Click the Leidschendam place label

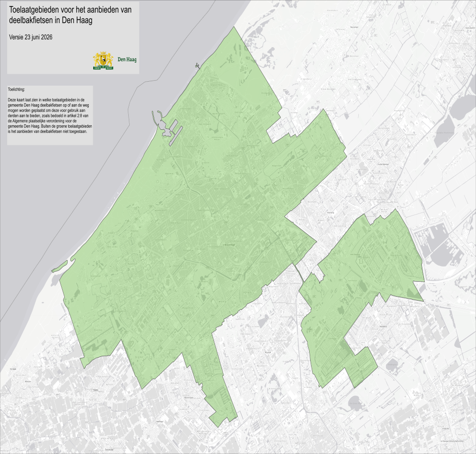pyautogui.click(x=383, y=164)
